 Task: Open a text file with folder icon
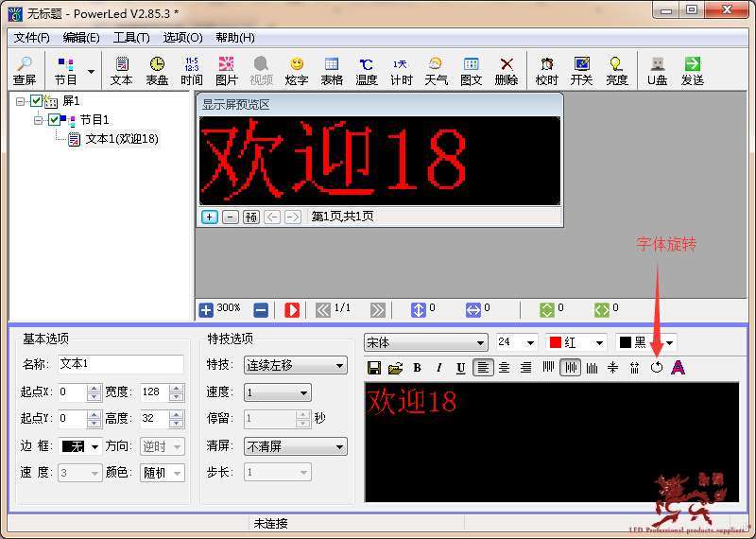(395, 368)
